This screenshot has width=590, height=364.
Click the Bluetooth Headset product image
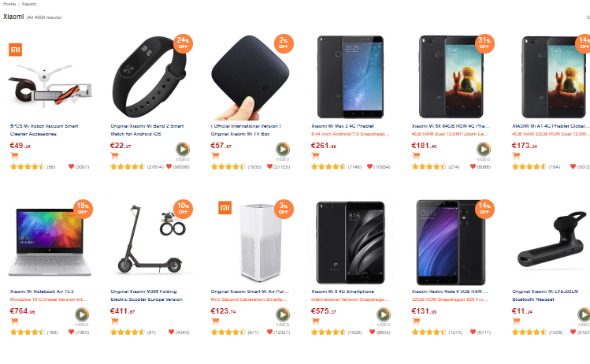(551, 242)
